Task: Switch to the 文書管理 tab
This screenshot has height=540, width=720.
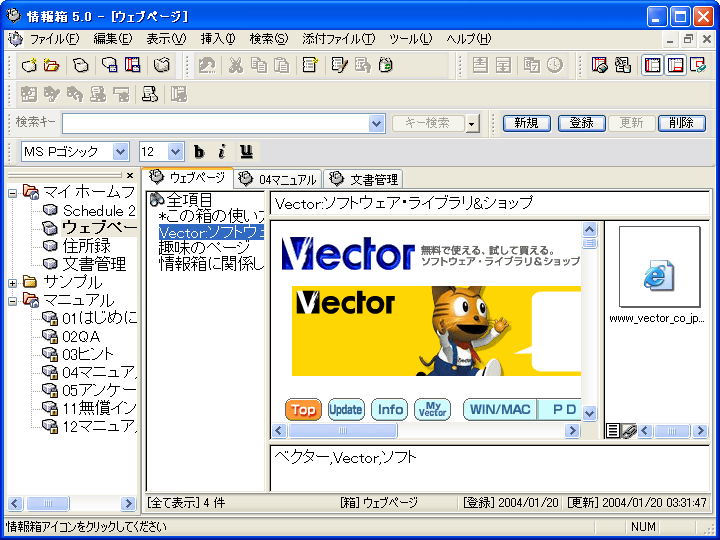Action: pyautogui.click(x=363, y=179)
